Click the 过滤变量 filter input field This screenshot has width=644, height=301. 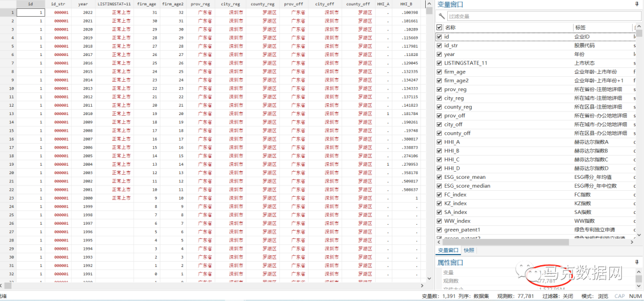click(x=543, y=16)
